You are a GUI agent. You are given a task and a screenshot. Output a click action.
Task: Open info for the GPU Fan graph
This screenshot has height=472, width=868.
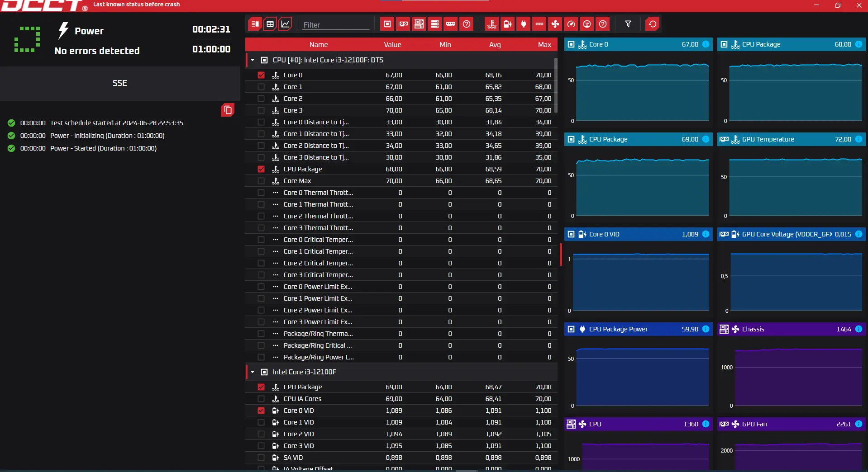(858, 424)
